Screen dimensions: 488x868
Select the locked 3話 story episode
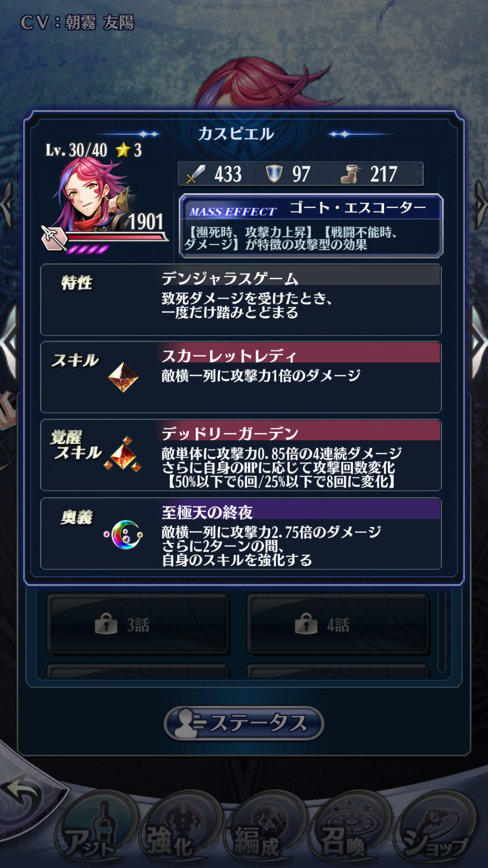[x=138, y=624]
